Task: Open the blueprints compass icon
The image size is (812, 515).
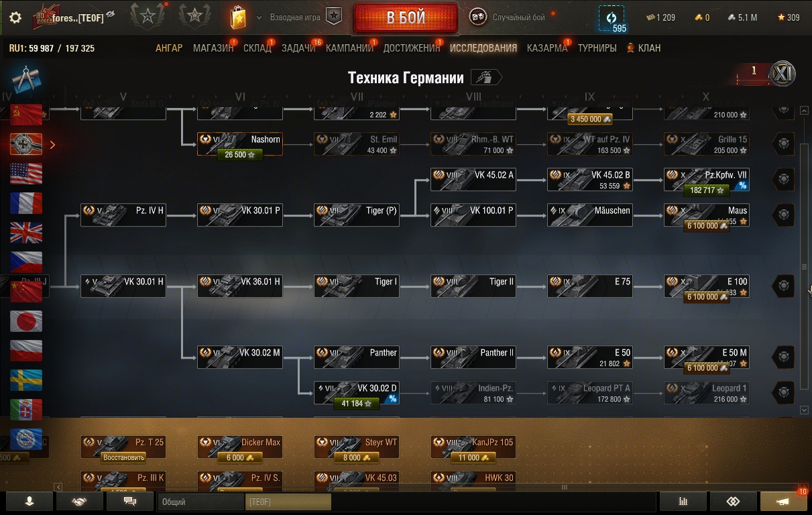Action: (25, 79)
